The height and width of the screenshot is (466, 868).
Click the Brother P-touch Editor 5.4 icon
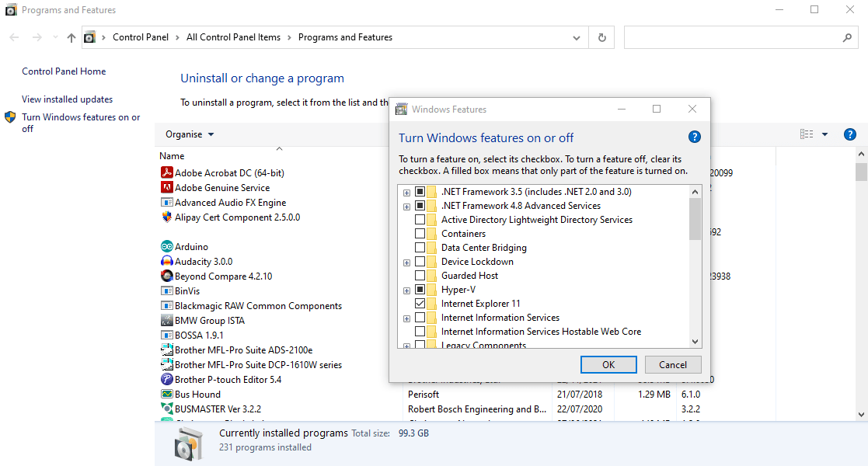[x=166, y=379]
